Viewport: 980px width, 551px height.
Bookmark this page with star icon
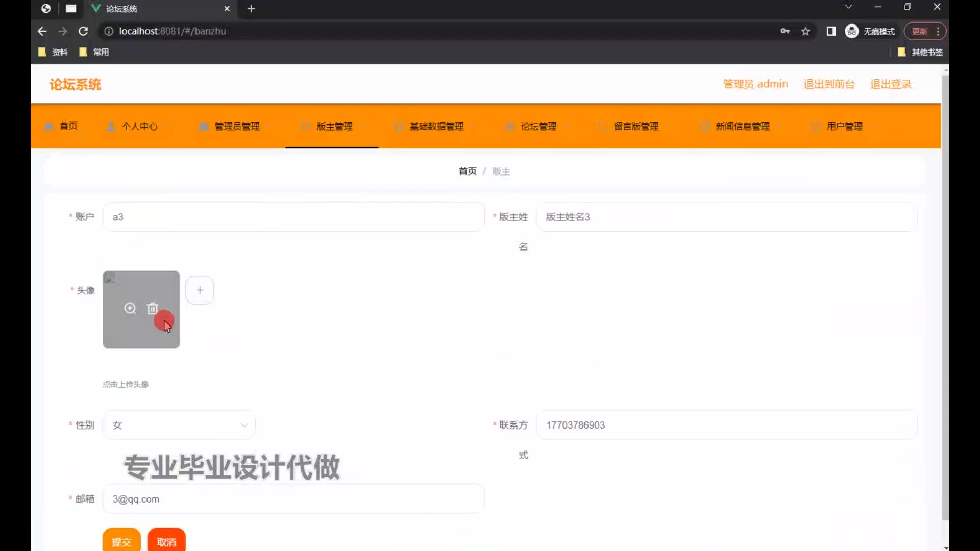(x=805, y=31)
